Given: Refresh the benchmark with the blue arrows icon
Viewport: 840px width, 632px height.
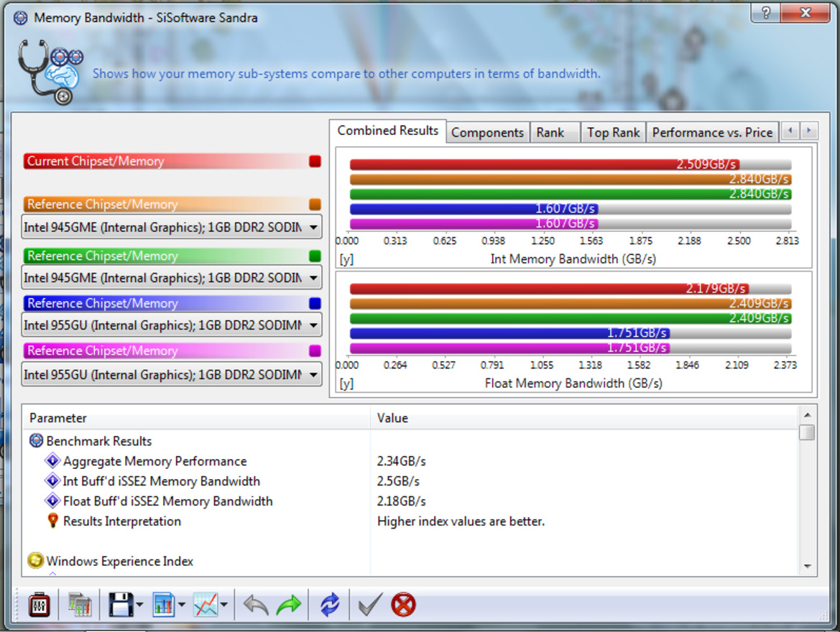Looking at the screenshot, I should tap(330, 605).
